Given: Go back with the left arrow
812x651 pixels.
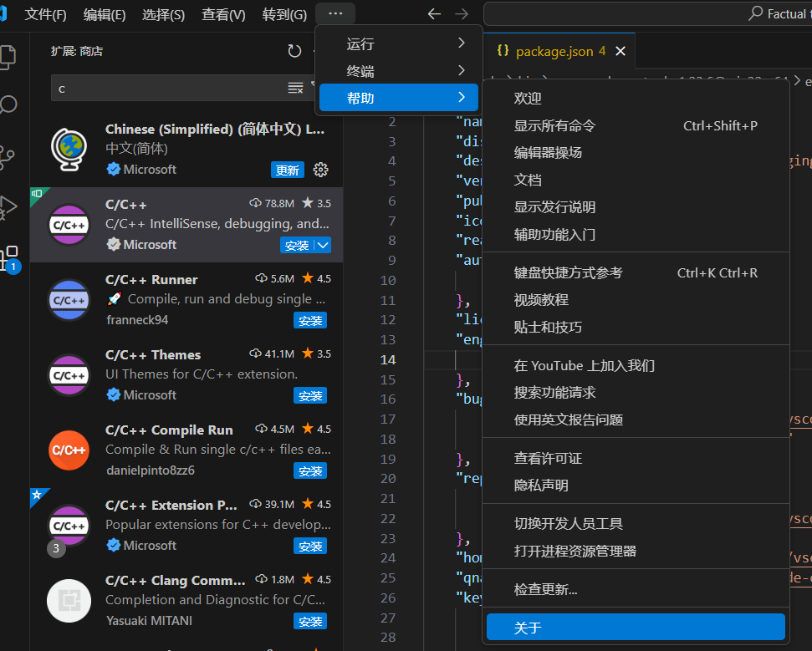Looking at the screenshot, I should (x=434, y=14).
